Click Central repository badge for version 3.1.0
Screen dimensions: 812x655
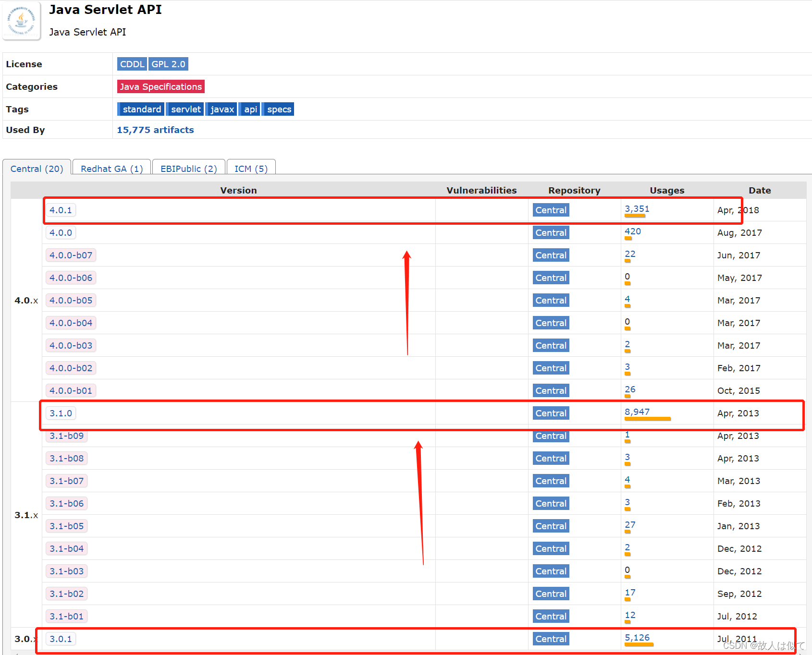tap(551, 413)
